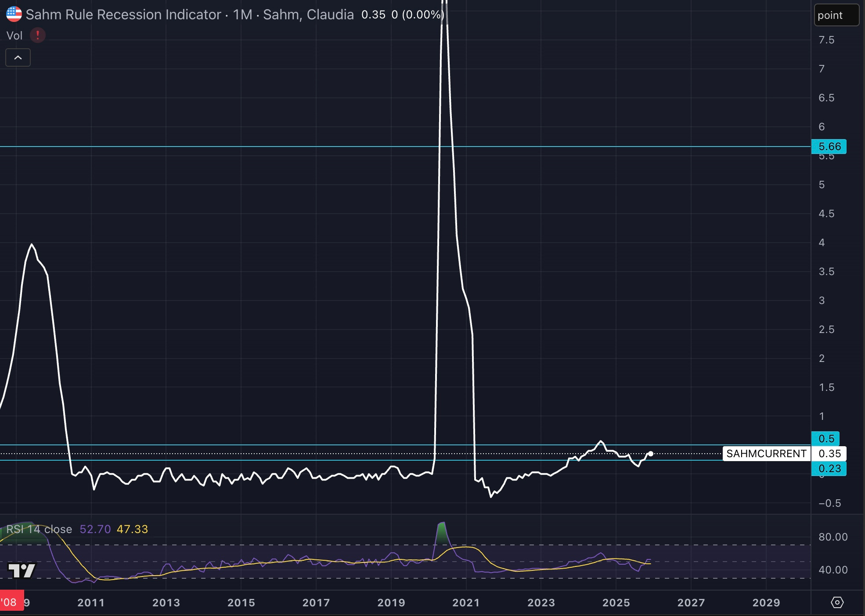Image resolution: width=865 pixels, height=616 pixels.
Task: Click the US flag symbol icon
Action: pyautogui.click(x=14, y=14)
